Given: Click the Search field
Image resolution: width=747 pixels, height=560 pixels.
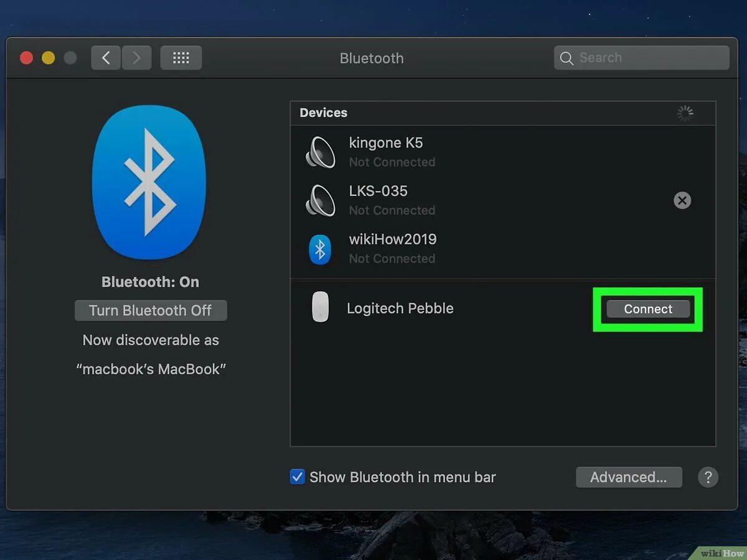Looking at the screenshot, I should click(x=642, y=58).
